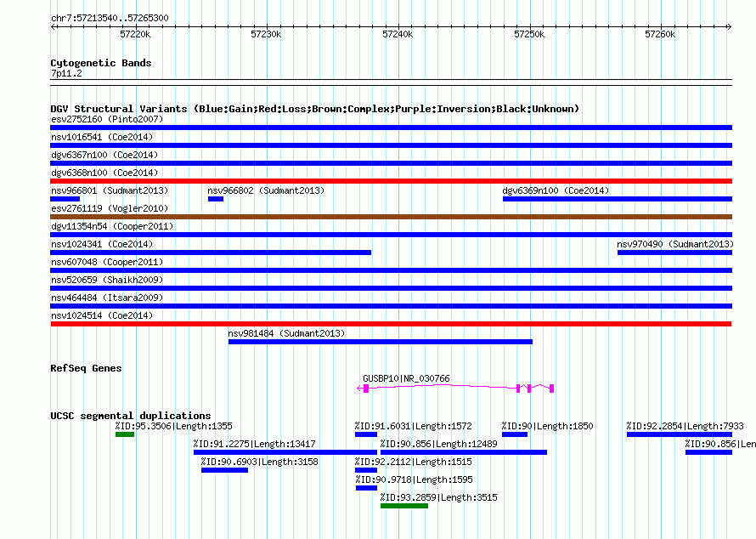The image size is (756, 539).
Task: Click the left-end arrow of the coordinate ruler
Action: (54, 26)
